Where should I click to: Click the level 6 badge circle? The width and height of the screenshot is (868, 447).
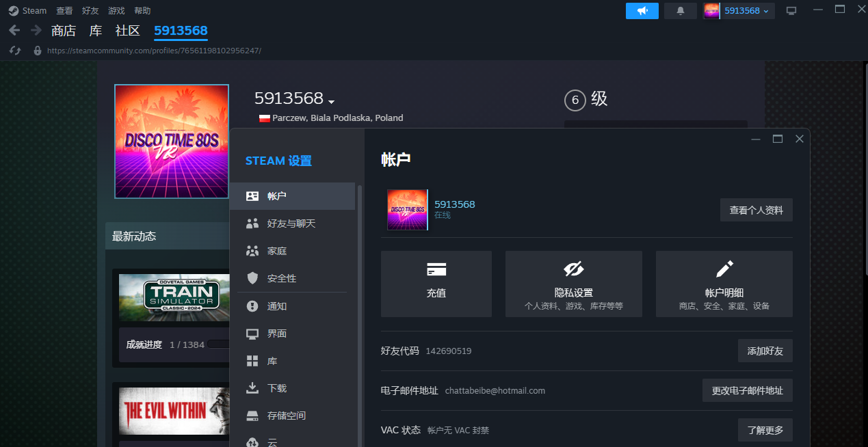pos(575,100)
